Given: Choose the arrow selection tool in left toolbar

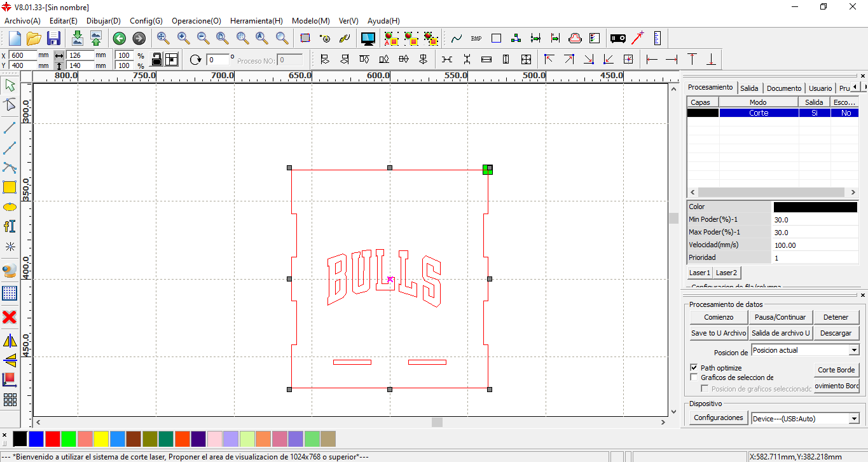Looking at the screenshot, I should [x=10, y=85].
